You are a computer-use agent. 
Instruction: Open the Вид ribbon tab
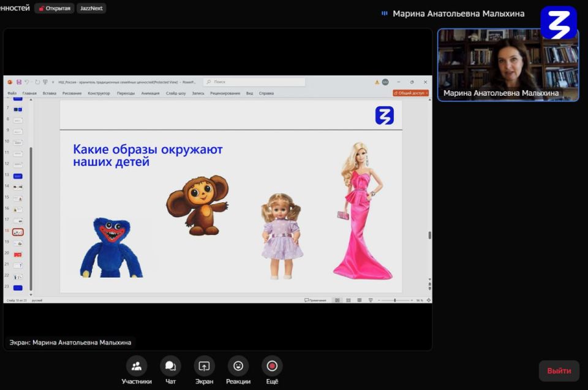(x=249, y=93)
